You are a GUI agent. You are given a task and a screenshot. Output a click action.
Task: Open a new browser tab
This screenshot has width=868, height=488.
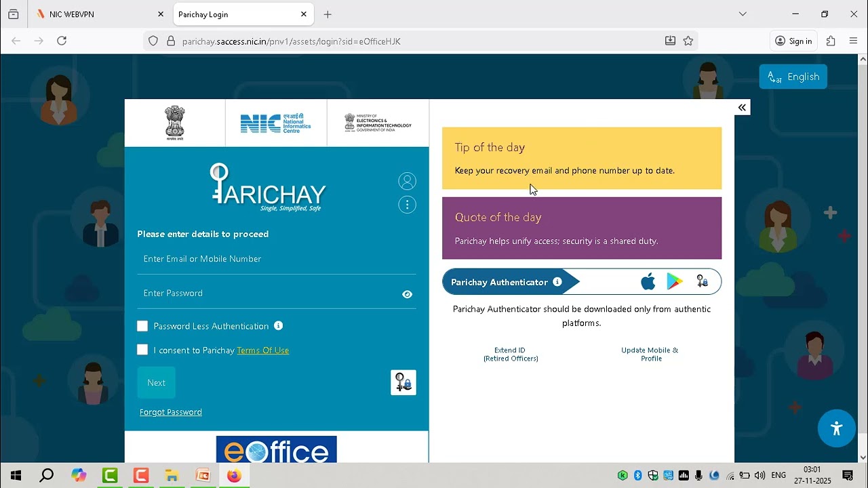[x=328, y=14]
